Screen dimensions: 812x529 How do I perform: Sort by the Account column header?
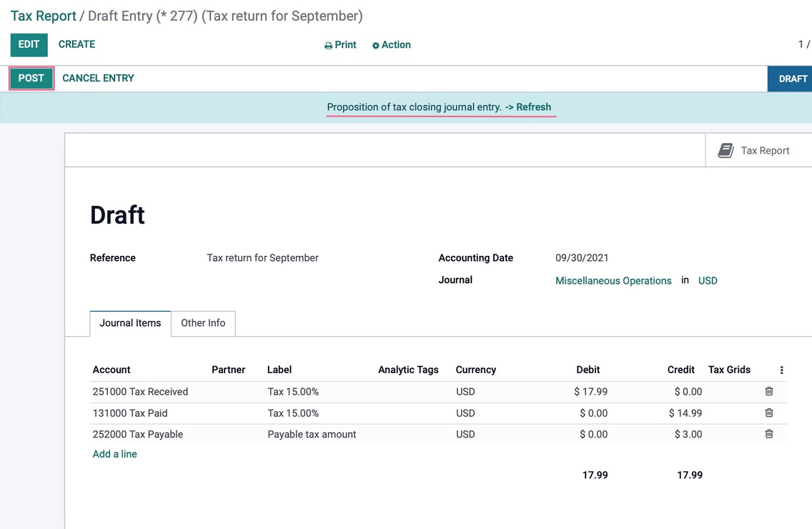click(x=112, y=370)
